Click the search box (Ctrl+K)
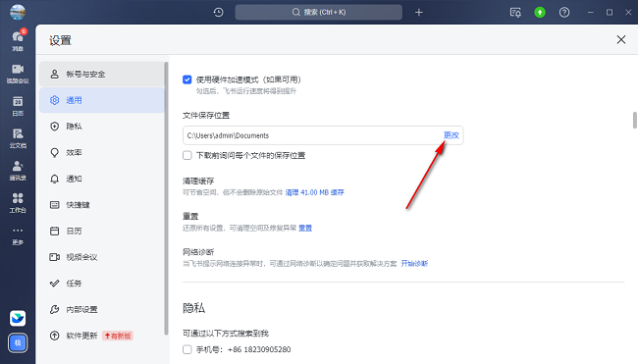 coord(319,12)
